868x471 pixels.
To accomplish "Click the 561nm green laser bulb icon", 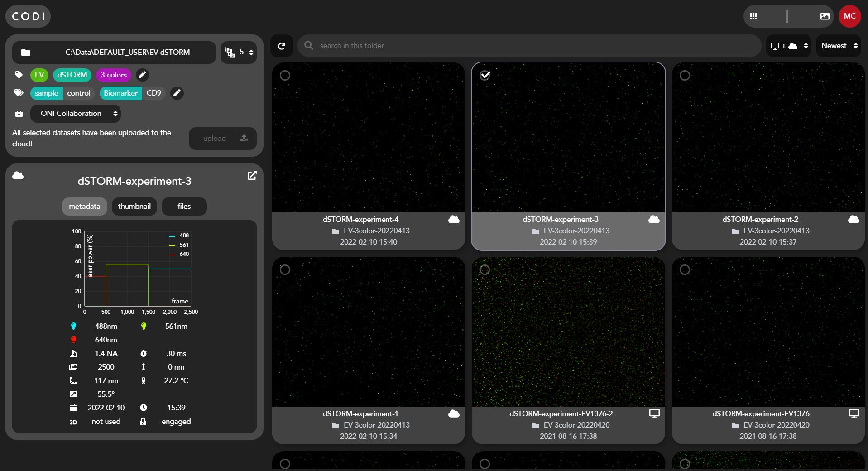I will (144, 326).
